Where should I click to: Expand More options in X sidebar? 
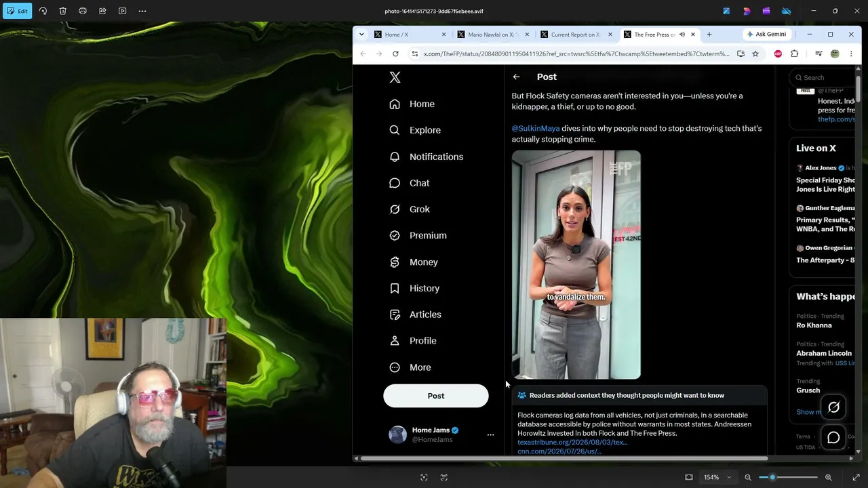[x=410, y=367]
